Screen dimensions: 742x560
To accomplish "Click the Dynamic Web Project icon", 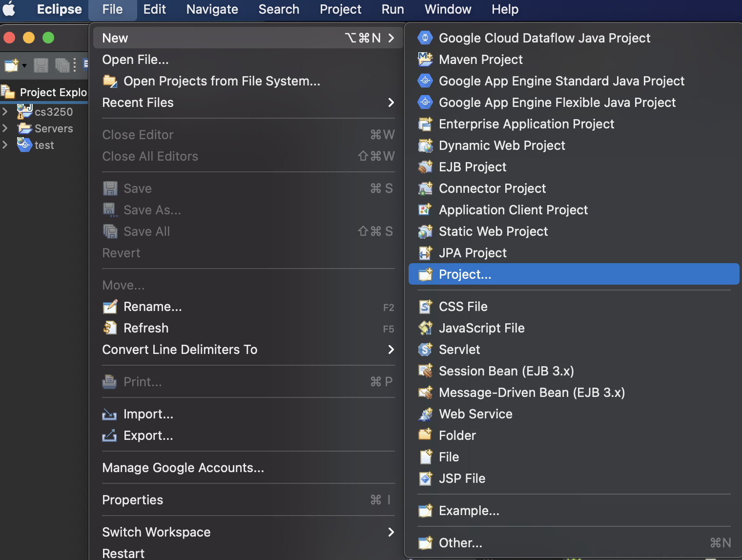I will pos(425,145).
